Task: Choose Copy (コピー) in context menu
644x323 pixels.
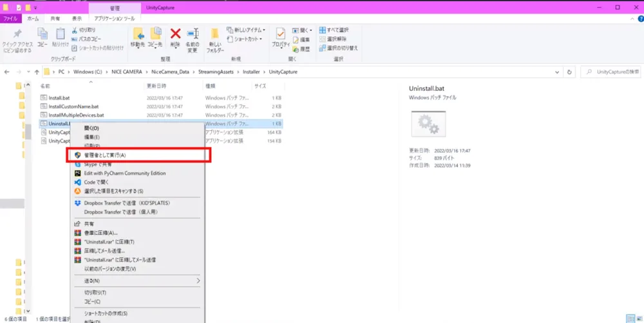Action: tap(138, 302)
